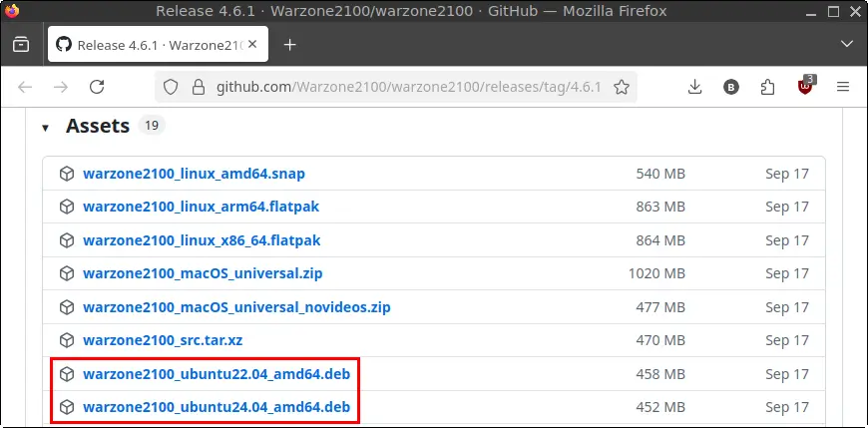Open the Firefox View icon
The width and height of the screenshot is (868, 428).
21,45
